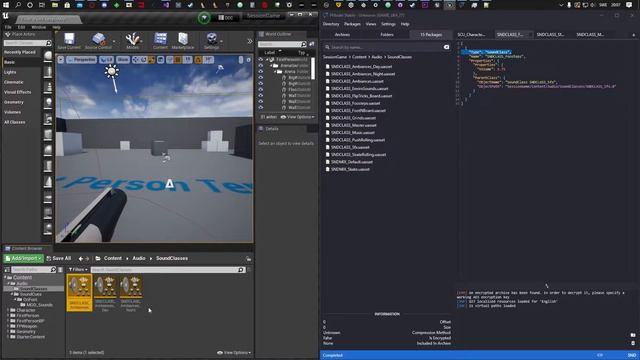Image resolution: width=640 pixels, height=360 pixels.
Task: Switch to the Folders tab
Action: coord(387,35)
